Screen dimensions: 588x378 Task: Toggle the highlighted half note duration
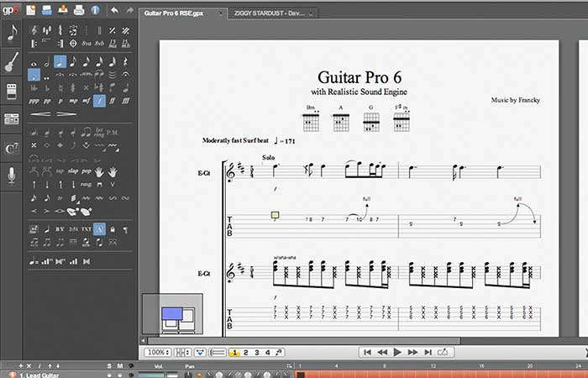coord(60,61)
